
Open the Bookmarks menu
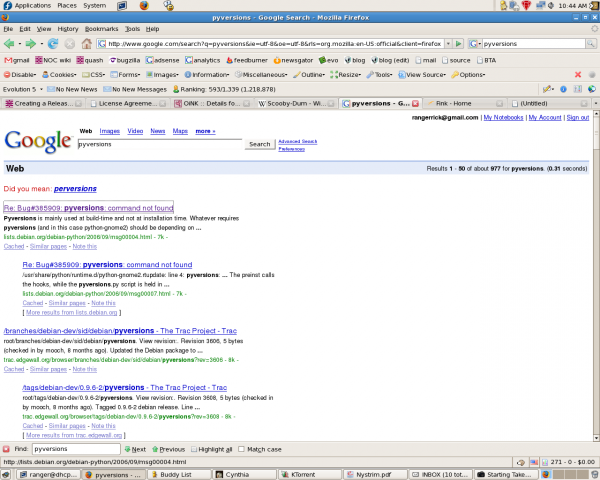click(x=101, y=29)
